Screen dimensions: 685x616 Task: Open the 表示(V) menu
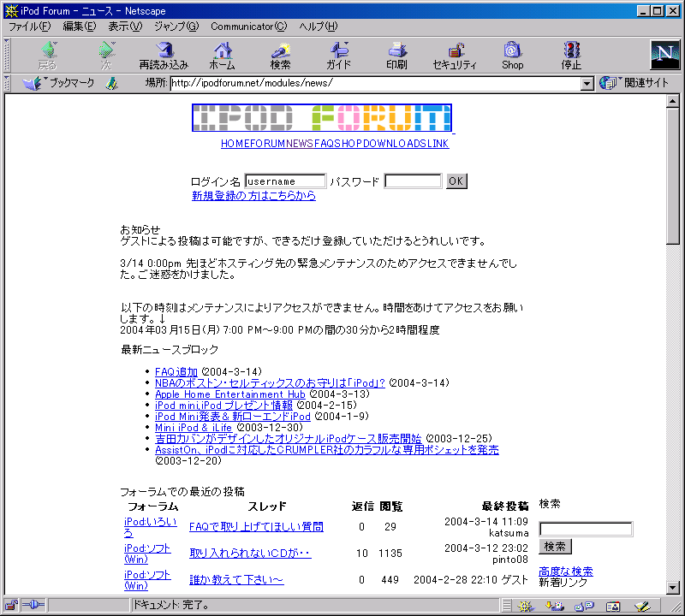point(125,27)
